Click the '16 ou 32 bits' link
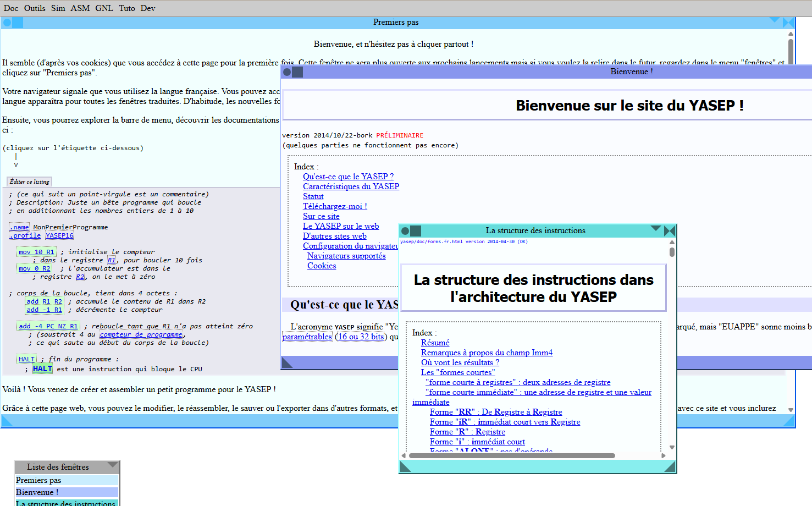Screen dimensions: 812x506 [361, 337]
